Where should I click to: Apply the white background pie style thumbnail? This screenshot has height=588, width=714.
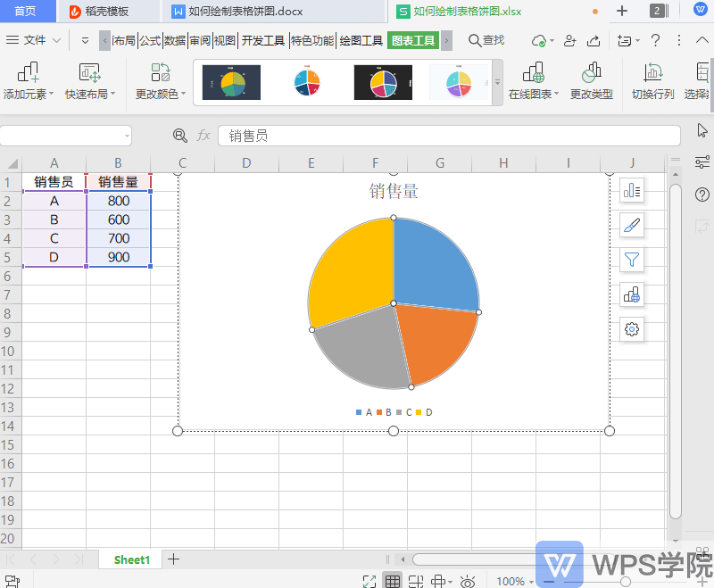307,82
